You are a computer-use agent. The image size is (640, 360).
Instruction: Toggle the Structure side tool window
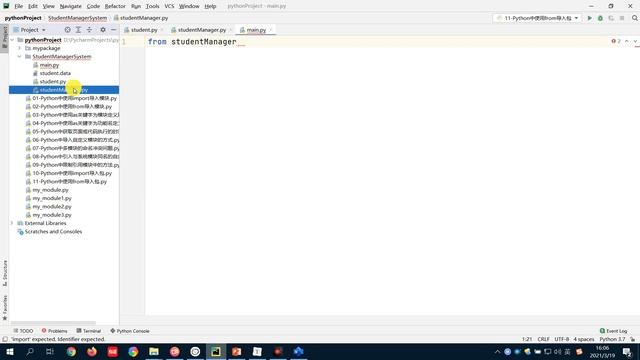click(x=4, y=273)
